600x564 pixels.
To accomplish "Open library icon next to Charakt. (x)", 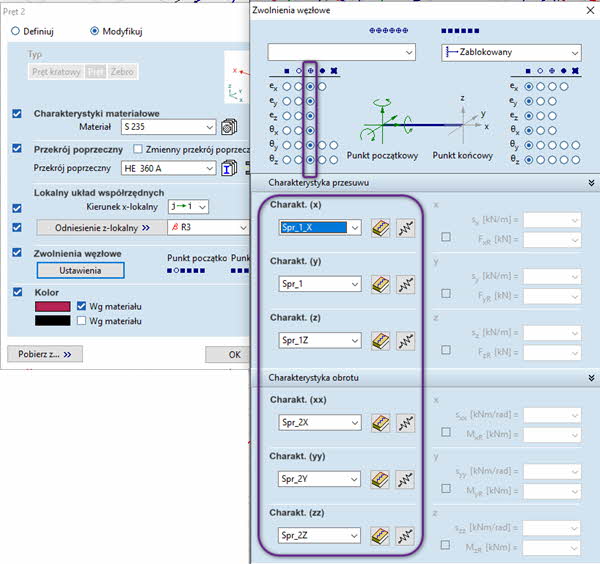I will tap(380, 228).
